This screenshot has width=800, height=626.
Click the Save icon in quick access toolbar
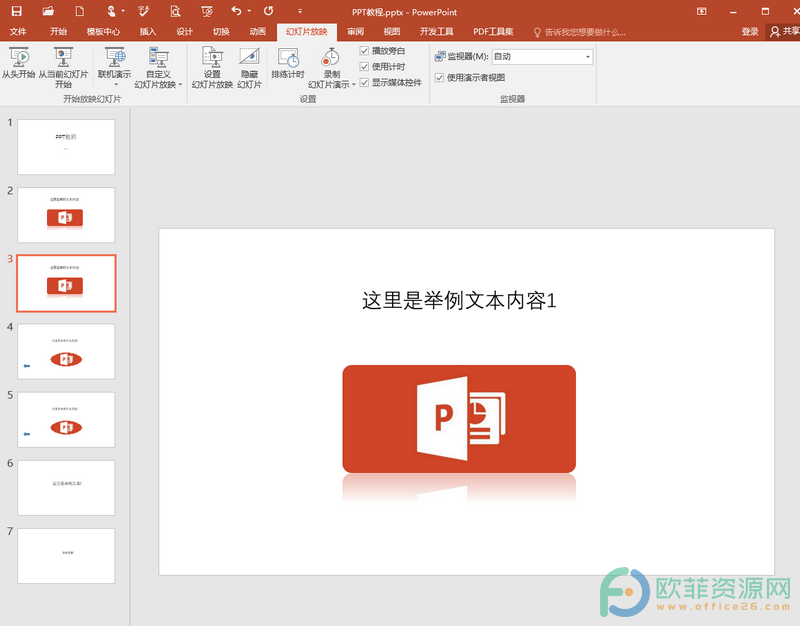pos(16,11)
